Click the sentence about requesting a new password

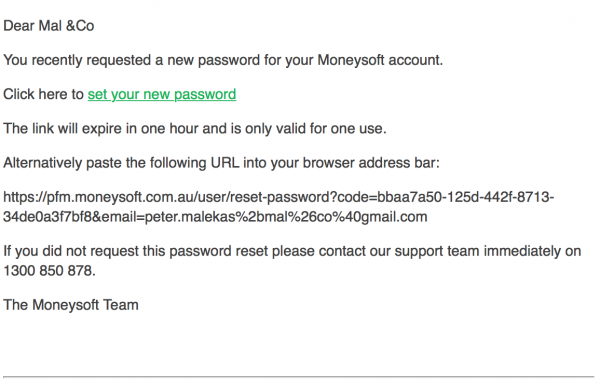pyautogui.click(x=223, y=60)
